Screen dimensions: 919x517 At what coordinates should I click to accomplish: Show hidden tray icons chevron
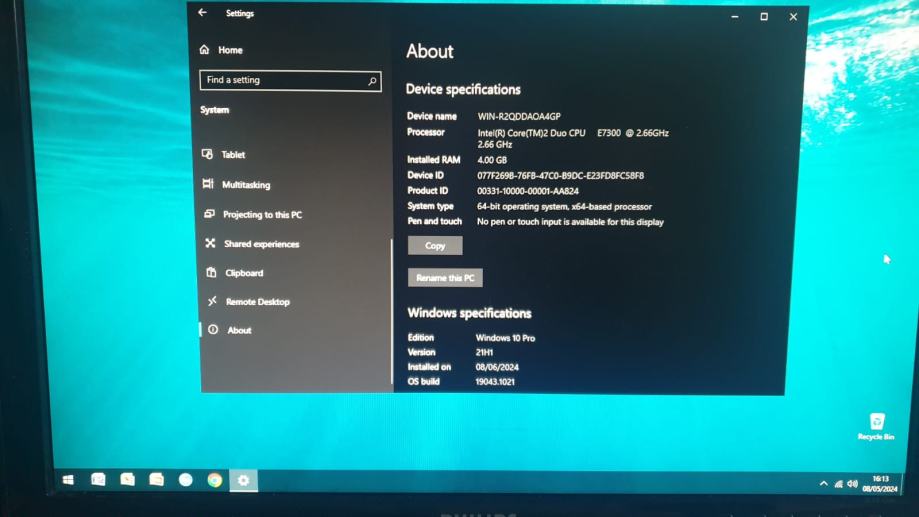823,484
